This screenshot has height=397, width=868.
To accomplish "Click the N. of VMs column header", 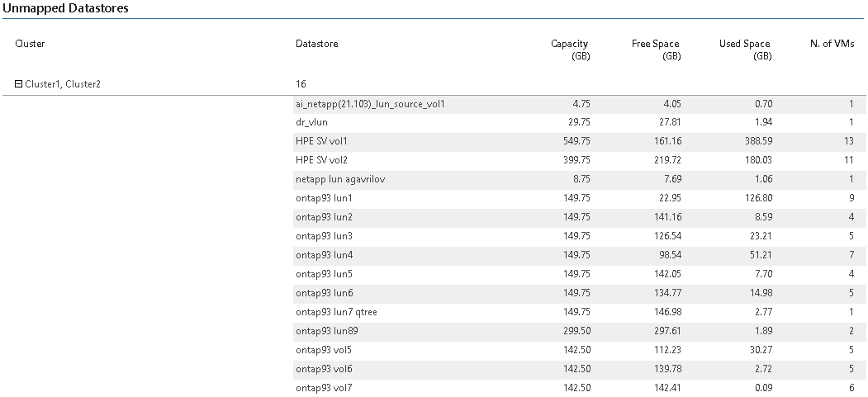I will pos(832,44).
